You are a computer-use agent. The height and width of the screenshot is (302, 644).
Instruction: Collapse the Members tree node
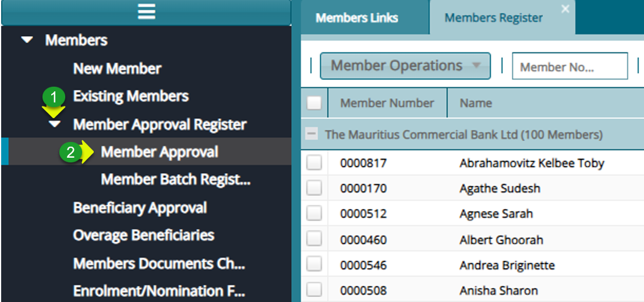(x=27, y=40)
